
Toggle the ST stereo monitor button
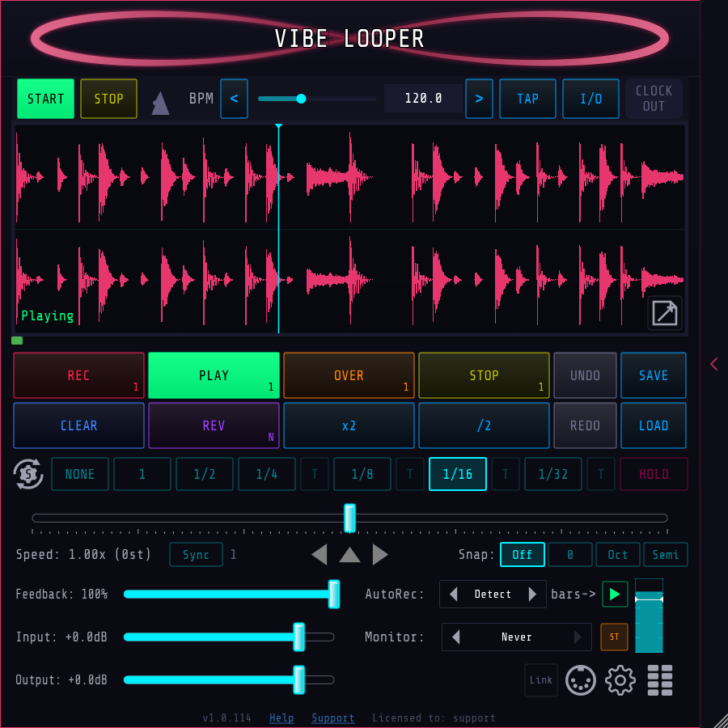point(614,637)
